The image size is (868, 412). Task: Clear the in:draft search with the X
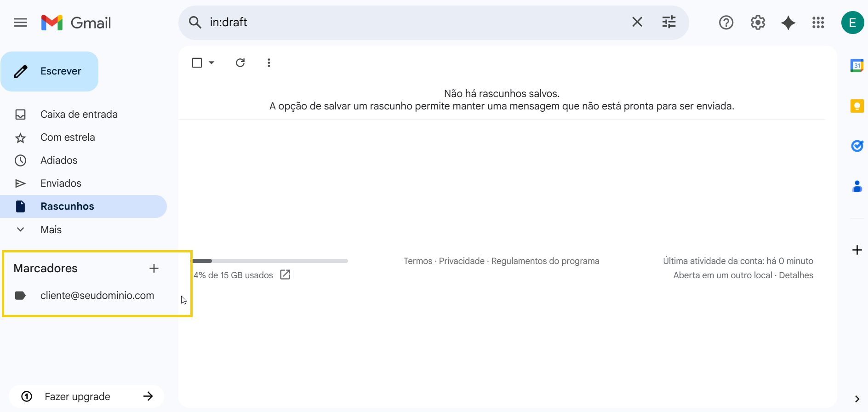(x=637, y=22)
